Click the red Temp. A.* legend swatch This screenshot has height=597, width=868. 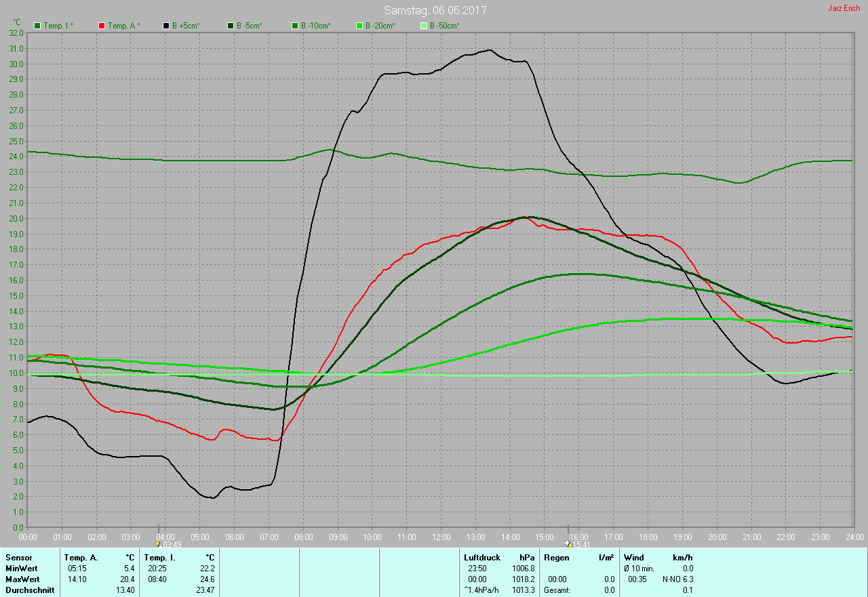pos(102,26)
